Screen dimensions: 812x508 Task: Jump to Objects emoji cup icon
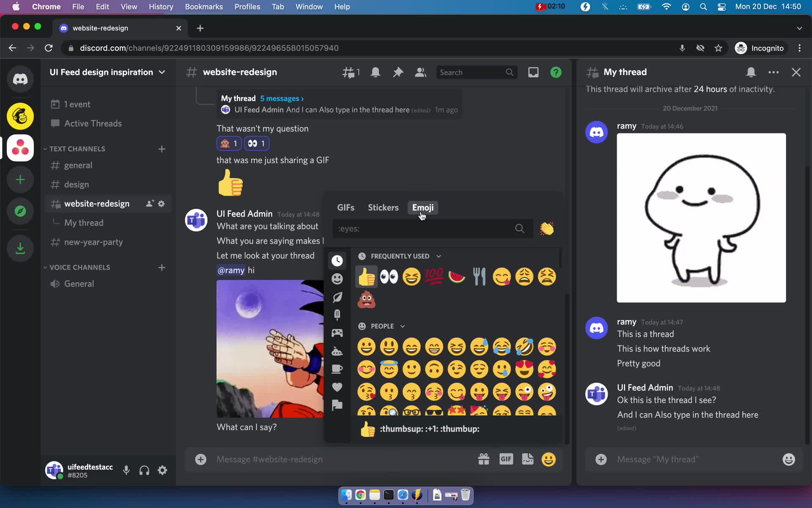(337, 369)
